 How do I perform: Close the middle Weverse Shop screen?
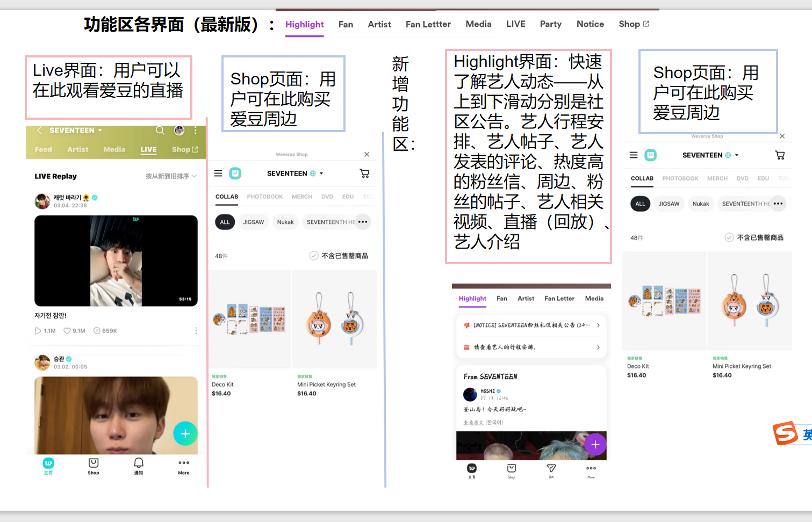point(367,154)
